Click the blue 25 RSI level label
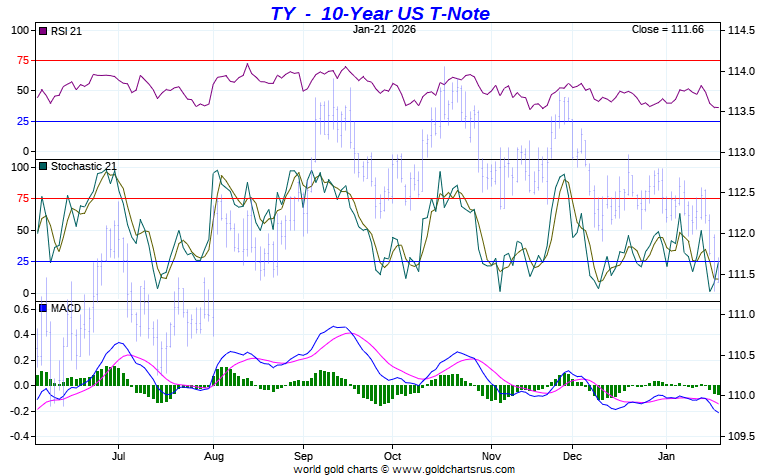This screenshot has height=475, width=760. coord(23,121)
